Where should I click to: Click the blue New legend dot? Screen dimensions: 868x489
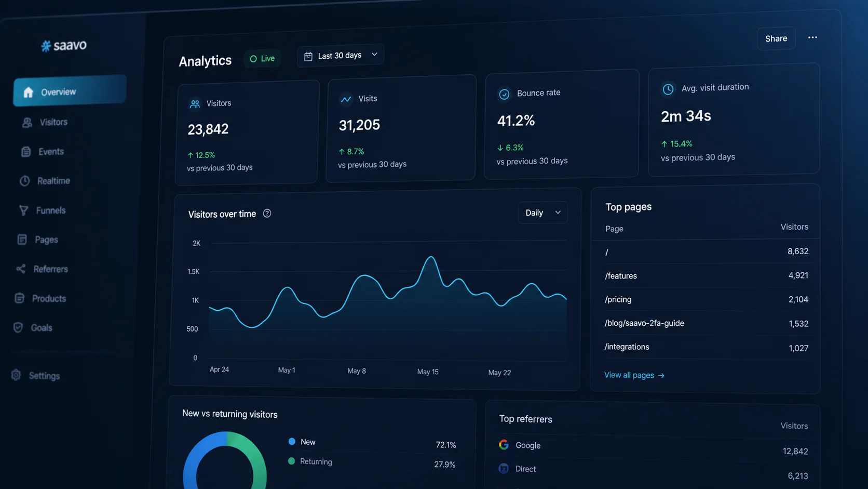292,441
